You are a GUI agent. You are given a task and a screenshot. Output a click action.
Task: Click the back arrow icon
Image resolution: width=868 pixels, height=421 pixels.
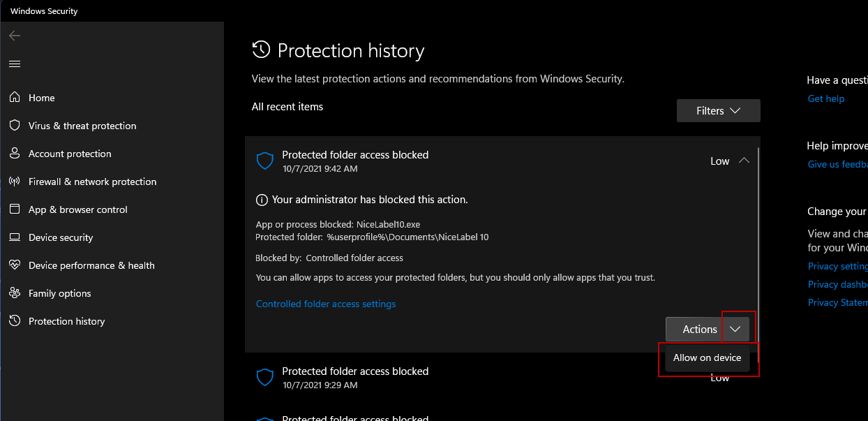(x=15, y=36)
